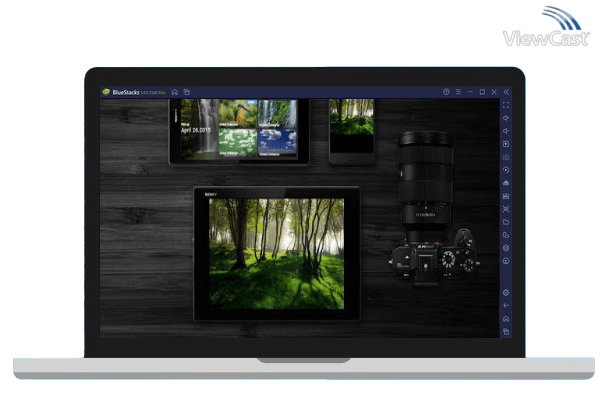
Task: Click the forest photo on large tablet
Action: pos(276,253)
